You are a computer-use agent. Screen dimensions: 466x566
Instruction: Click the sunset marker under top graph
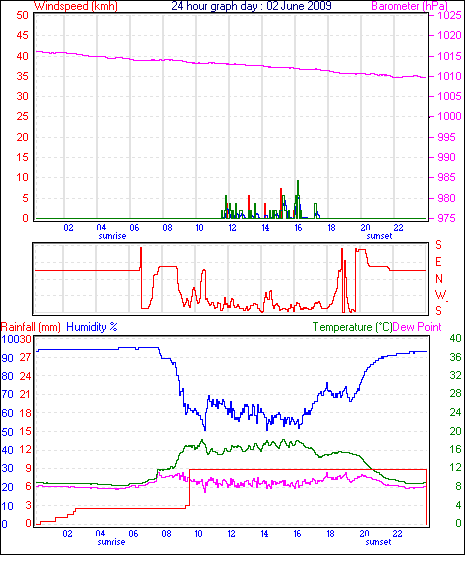[x=379, y=236]
